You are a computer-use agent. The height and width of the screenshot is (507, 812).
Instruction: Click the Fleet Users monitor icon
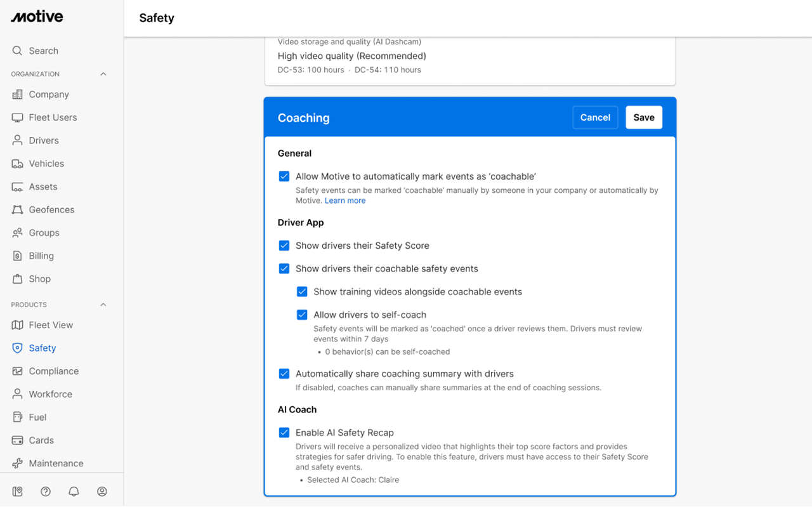17,117
